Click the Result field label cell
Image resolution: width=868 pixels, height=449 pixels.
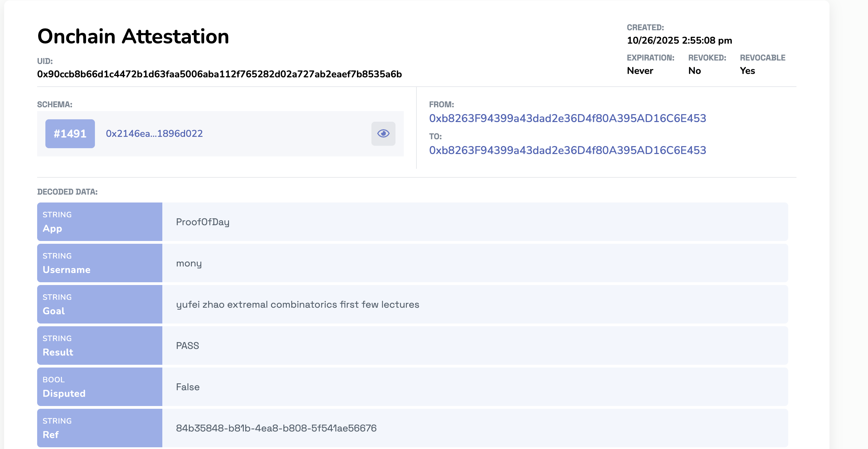tap(99, 346)
